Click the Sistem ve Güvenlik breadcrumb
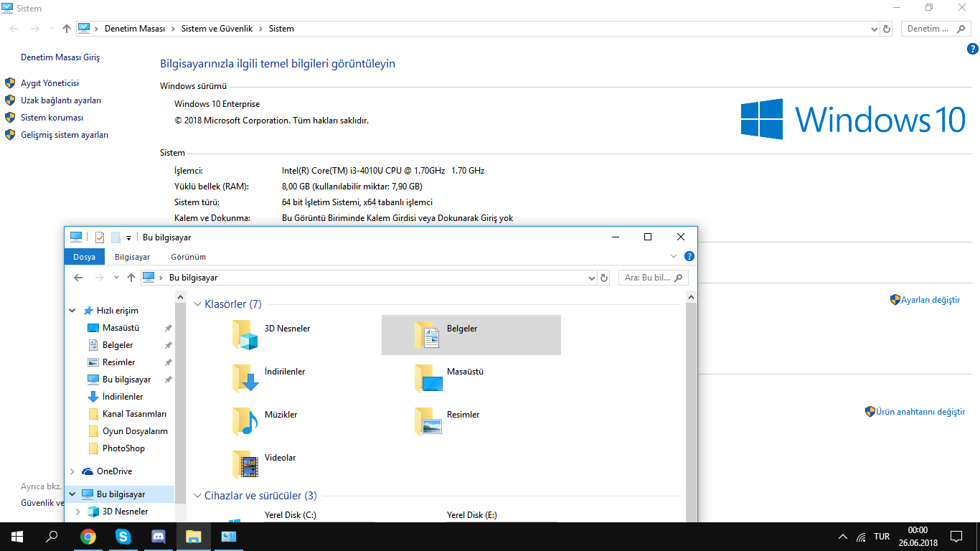Viewport: 980px width, 551px height. [217, 29]
